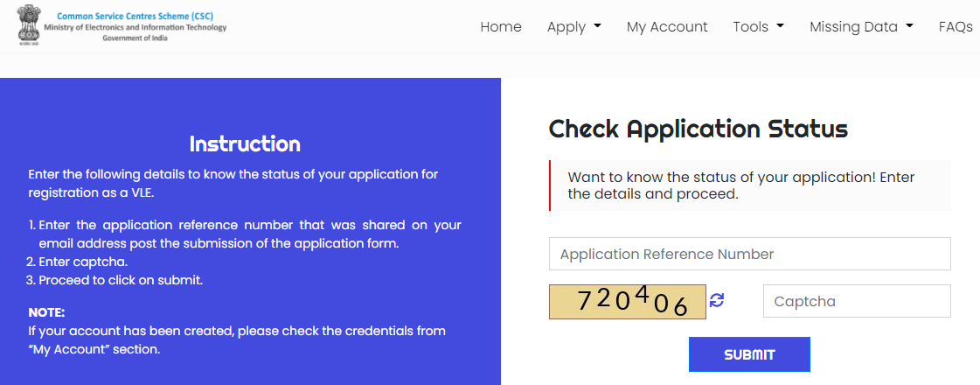Navigate to the FAQs page

(956, 26)
